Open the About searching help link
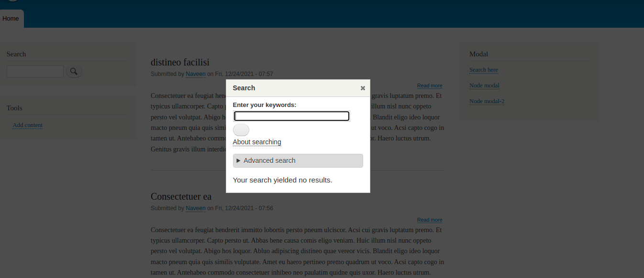This screenshot has width=644, height=278. [256, 142]
